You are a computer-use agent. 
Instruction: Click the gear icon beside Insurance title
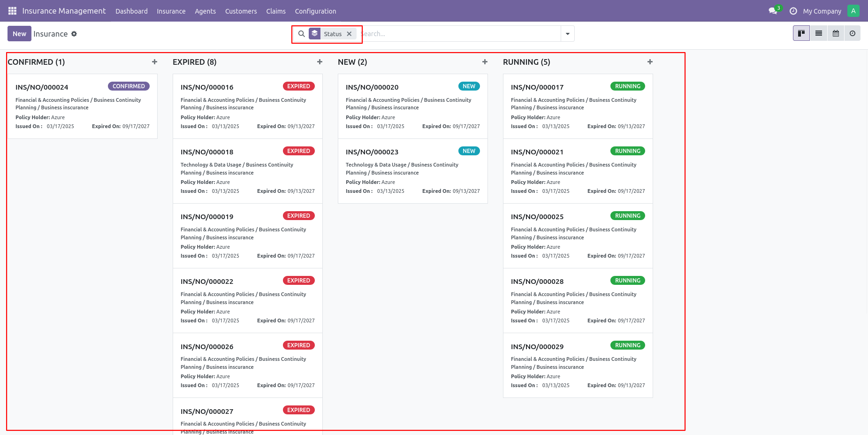[x=74, y=34]
